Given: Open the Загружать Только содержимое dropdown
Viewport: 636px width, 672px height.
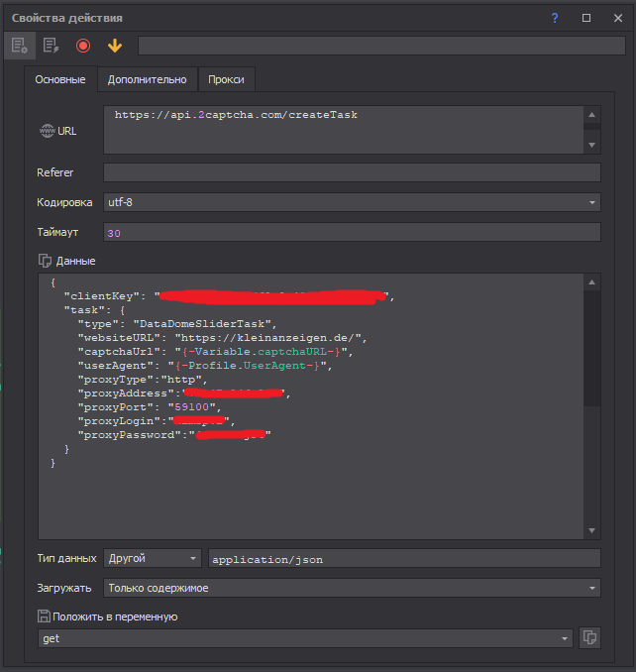Looking at the screenshot, I should (352, 588).
